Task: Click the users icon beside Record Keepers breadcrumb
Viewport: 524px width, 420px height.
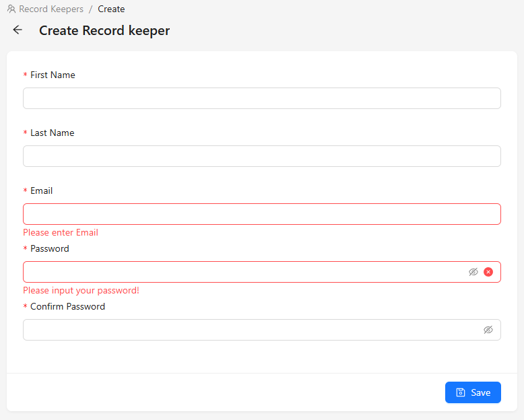Action: (x=11, y=9)
